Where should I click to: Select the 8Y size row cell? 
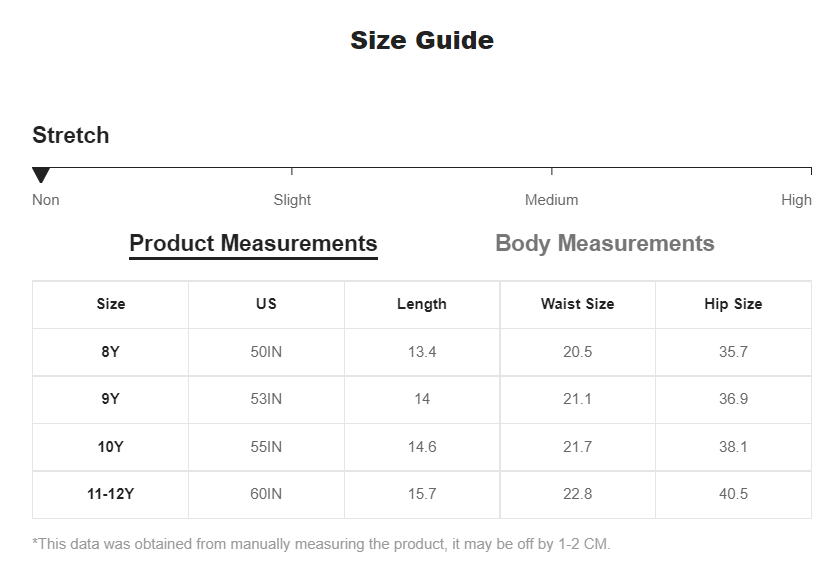pyautogui.click(x=111, y=352)
